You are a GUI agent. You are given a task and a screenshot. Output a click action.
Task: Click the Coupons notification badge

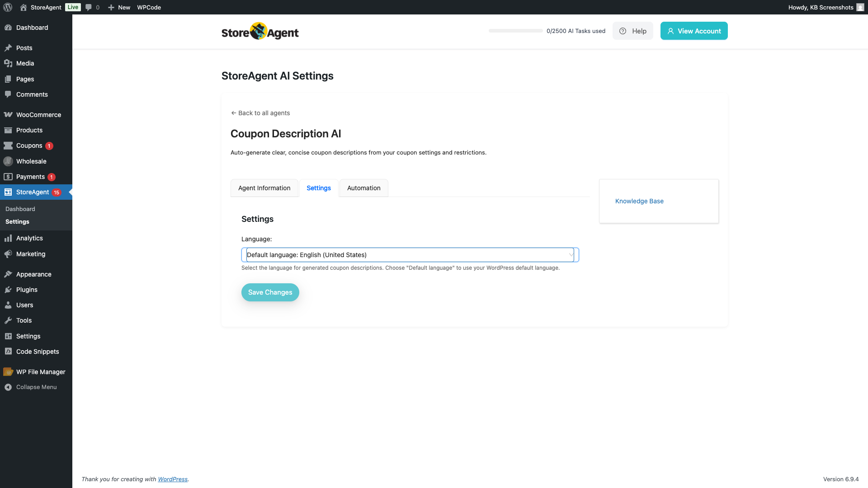coord(49,146)
